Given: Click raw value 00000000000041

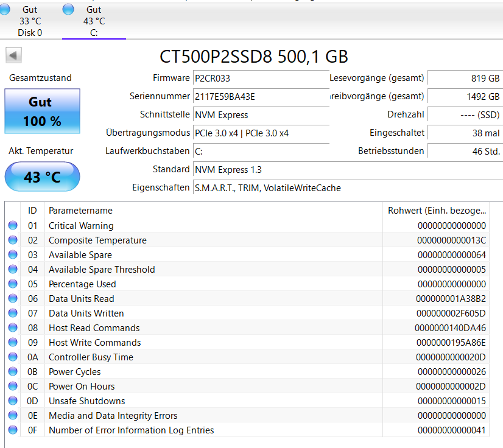Looking at the screenshot, I should [452, 430].
